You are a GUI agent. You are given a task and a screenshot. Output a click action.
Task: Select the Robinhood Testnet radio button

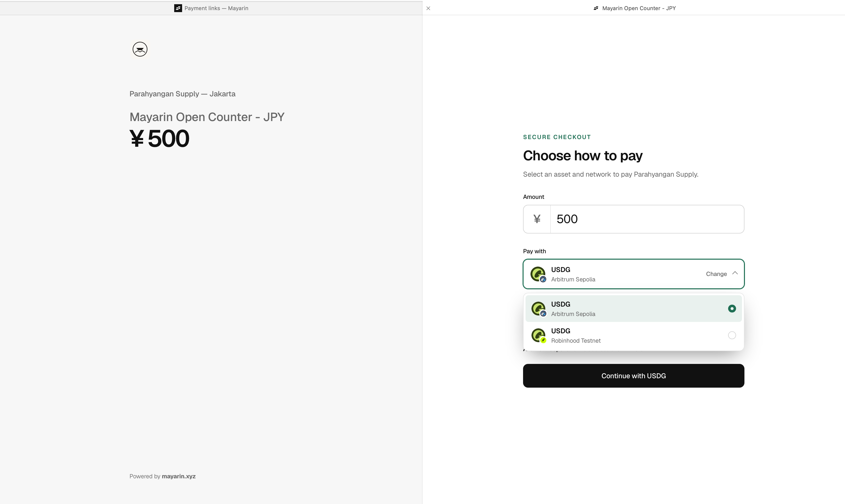pyautogui.click(x=732, y=336)
